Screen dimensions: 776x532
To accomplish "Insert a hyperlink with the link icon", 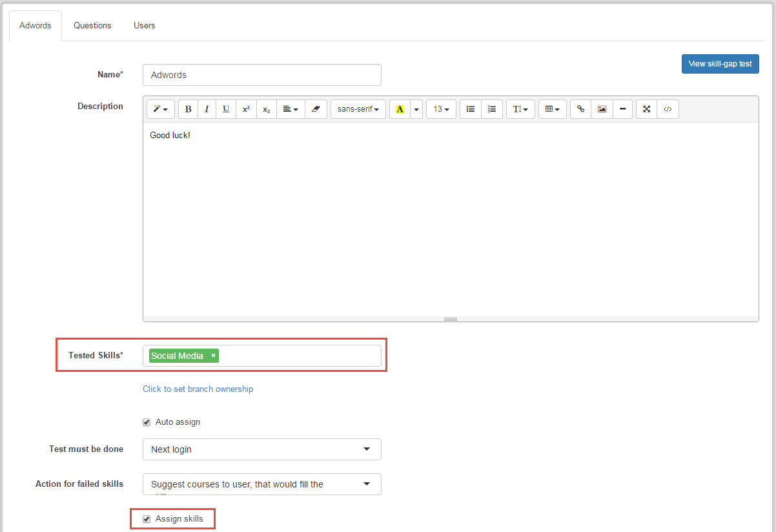I will click(x=580, y=109).
